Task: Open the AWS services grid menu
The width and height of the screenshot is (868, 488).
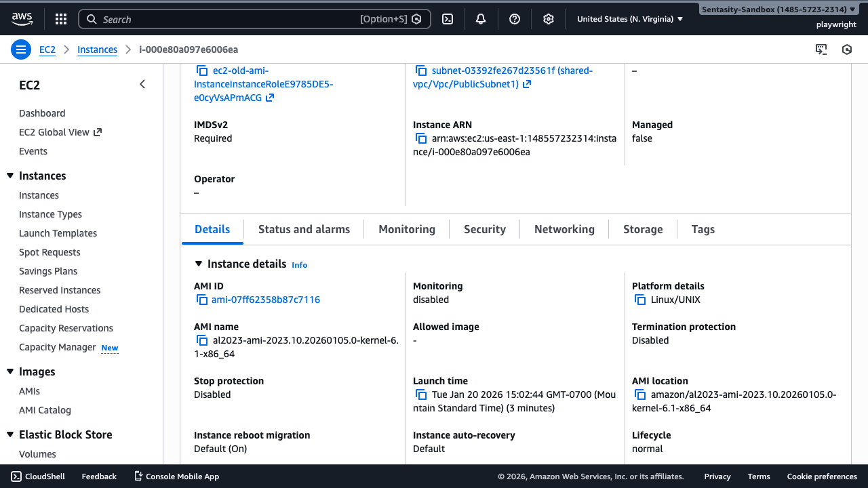Action: point(60,19)
